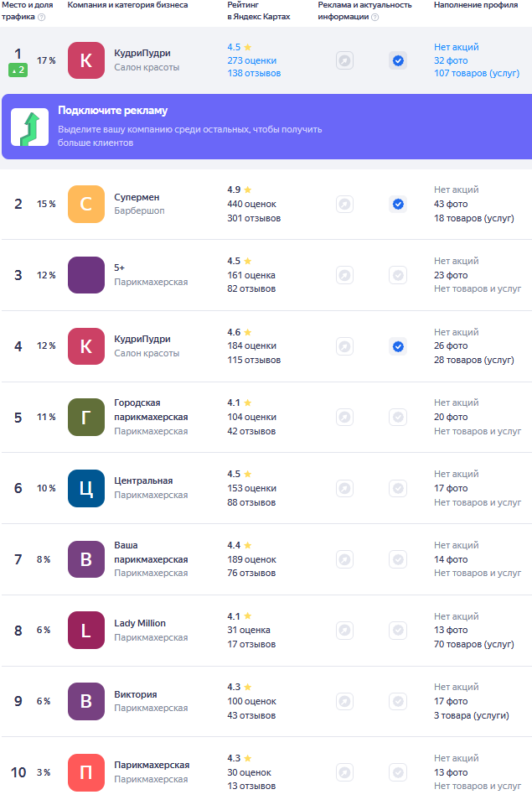
Task: Click 'Lady Million' company name
Action: [x=140, y=623]
